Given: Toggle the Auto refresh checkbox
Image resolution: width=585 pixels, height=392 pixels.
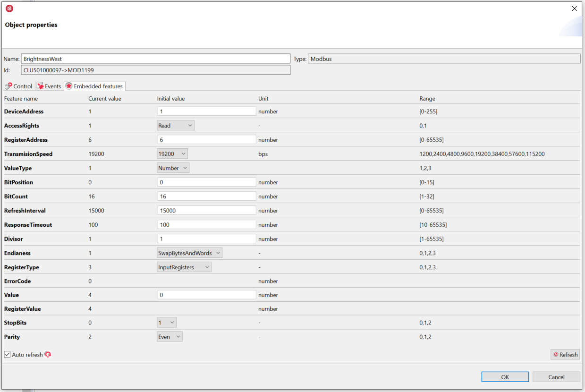Looking at the screenshot, I should [x=7, y=354].
